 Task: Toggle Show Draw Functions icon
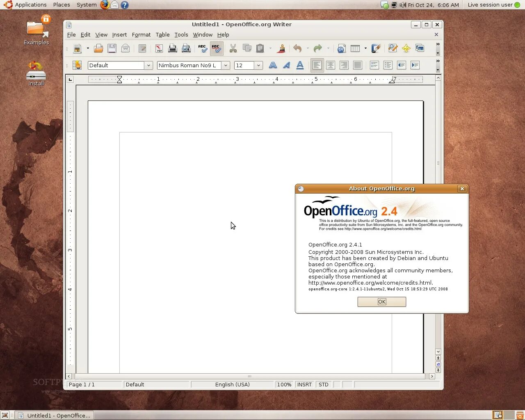click(376, 48)
